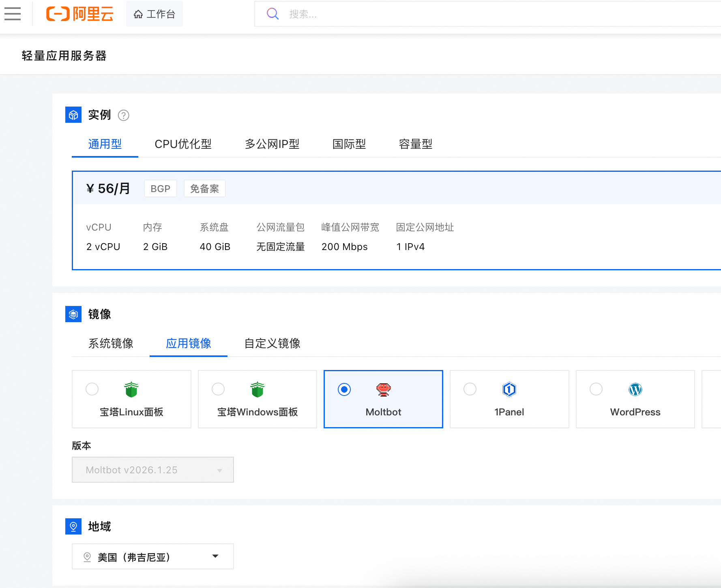Switch to the 系统镜像 tab
This screenshot has height=588, width=721.
click(x=111, y=344)
